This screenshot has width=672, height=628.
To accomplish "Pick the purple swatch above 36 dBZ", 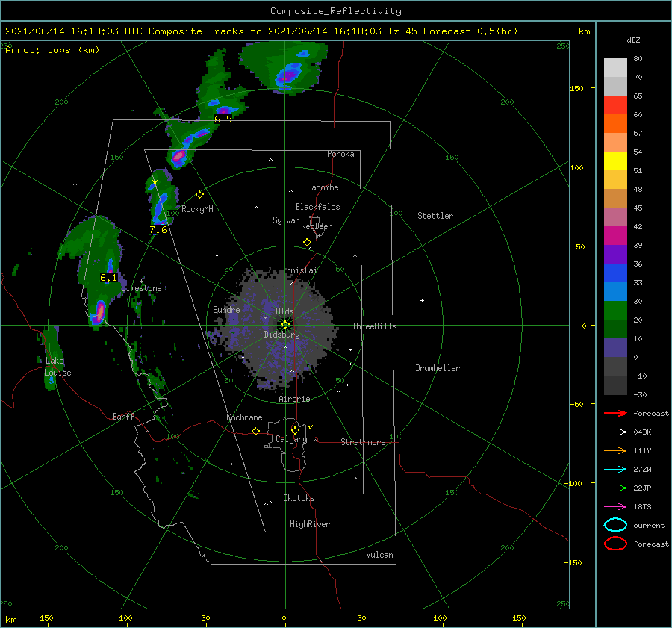I will pos(615,254).
